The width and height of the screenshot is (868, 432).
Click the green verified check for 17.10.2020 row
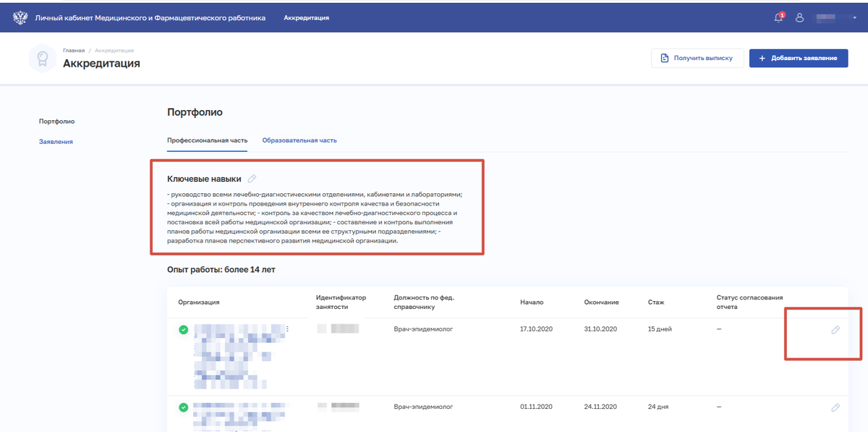click(184, 330)
